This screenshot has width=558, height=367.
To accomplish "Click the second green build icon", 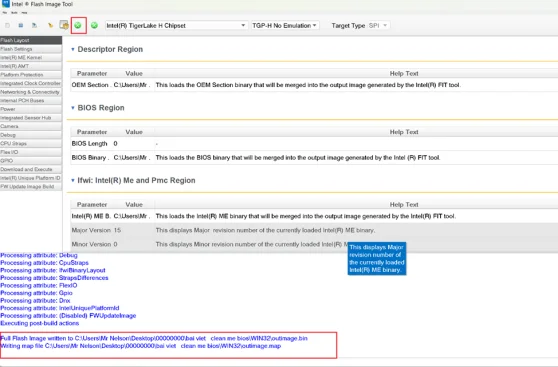I will point(94,25).
